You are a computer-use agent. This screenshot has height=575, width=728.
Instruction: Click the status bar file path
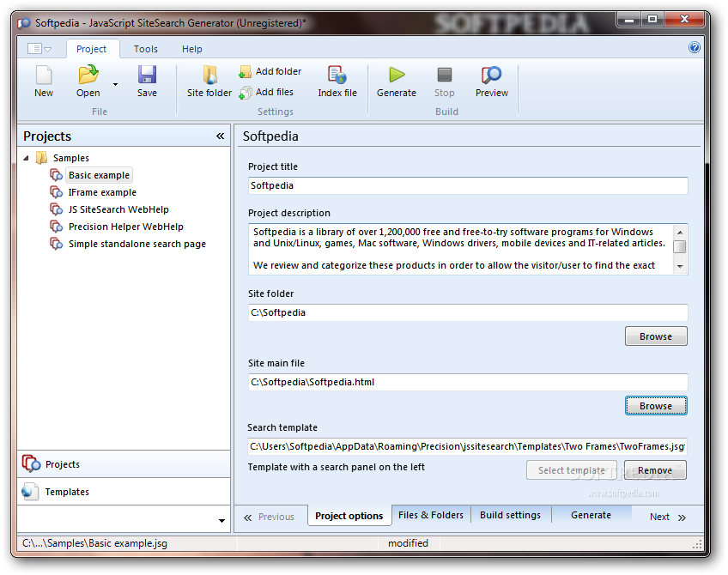[94, 543]
